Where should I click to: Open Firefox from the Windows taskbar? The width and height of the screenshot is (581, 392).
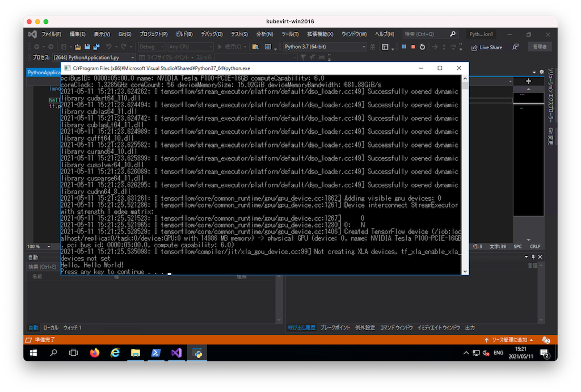tap(95, 353)
